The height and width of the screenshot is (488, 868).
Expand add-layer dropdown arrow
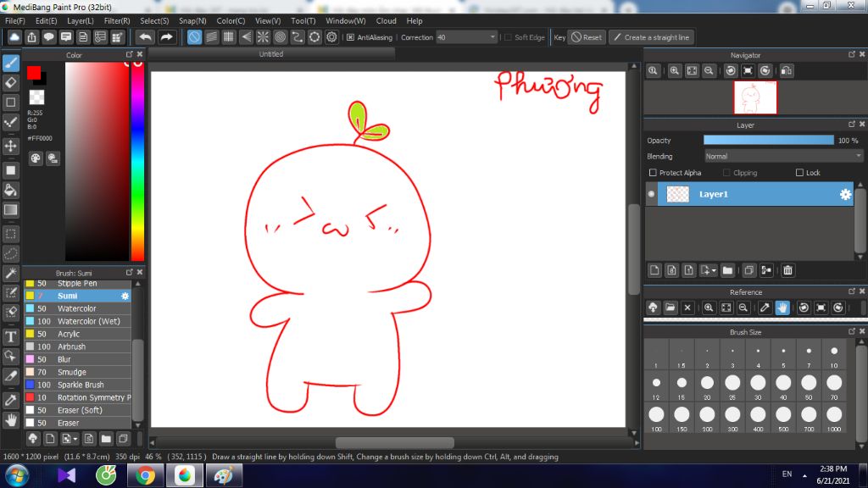coord(714,270)
